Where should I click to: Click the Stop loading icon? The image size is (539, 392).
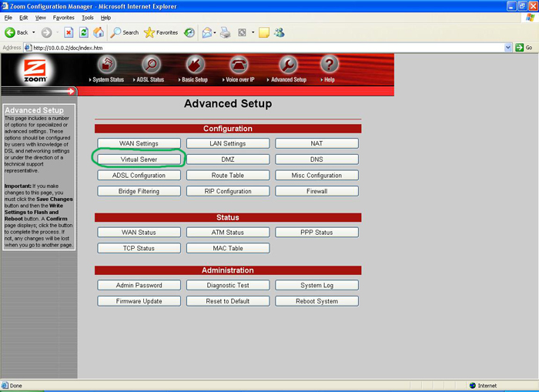tap(69, 32)
